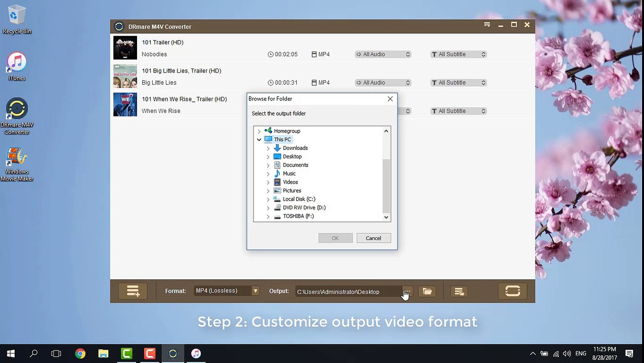Screen dimensions: 644x363
Task: Open iTunes desktop shortcut
Action: click(x=17, y=67)
